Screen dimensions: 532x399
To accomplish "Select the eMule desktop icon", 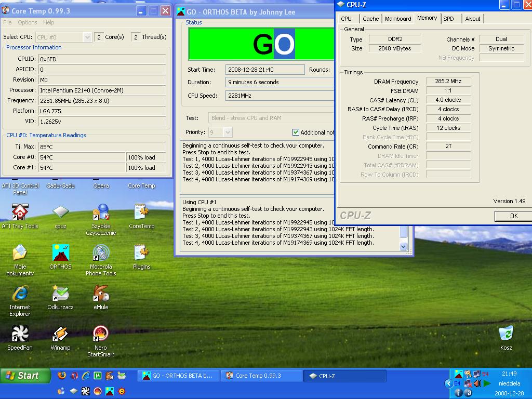I will [x=101, y=297].
